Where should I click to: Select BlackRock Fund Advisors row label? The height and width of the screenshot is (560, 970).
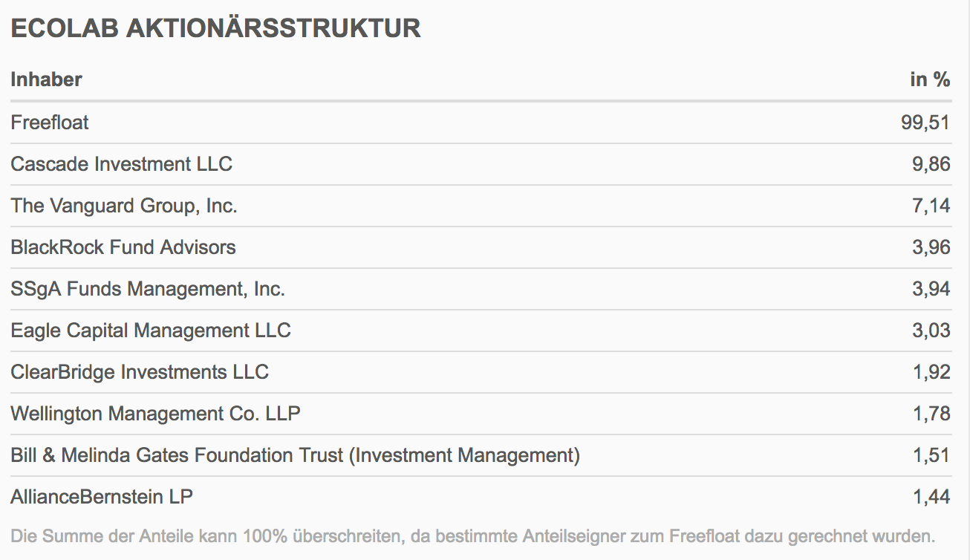coord(123,247)
